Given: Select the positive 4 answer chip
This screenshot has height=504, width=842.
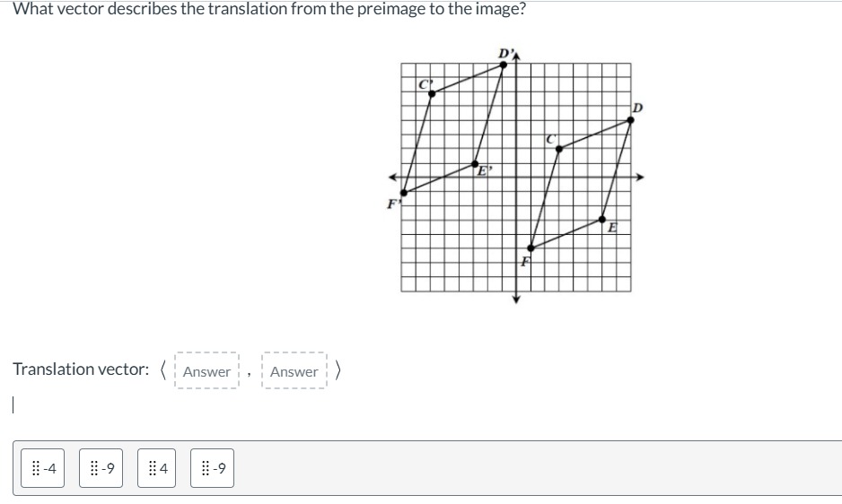Looking at the screenshot, I should pyautogui.click(x=156, y=468).
